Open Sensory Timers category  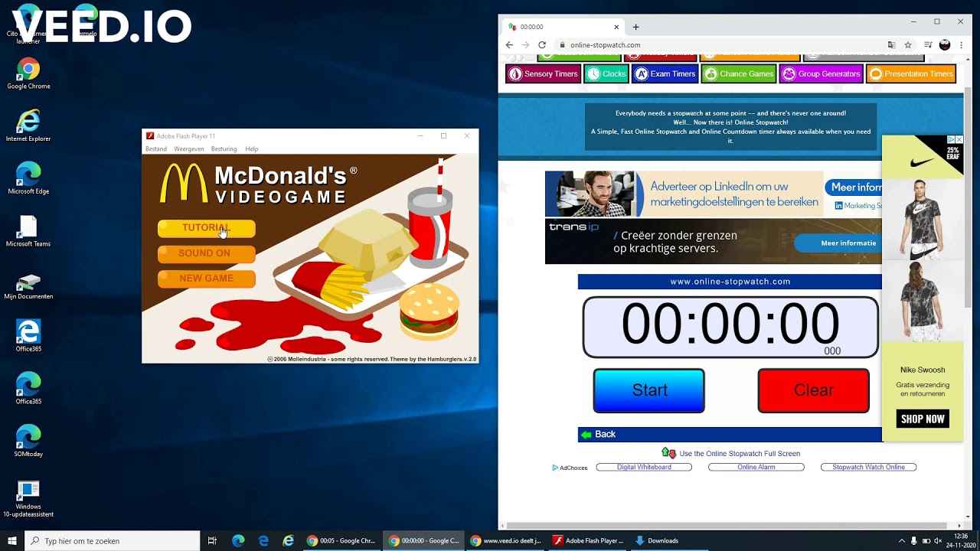543,74
